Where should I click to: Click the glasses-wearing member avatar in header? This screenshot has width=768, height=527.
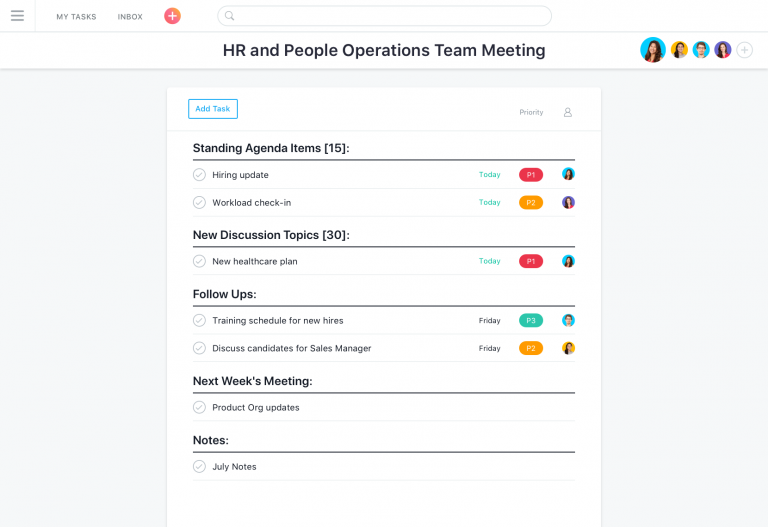701,50
